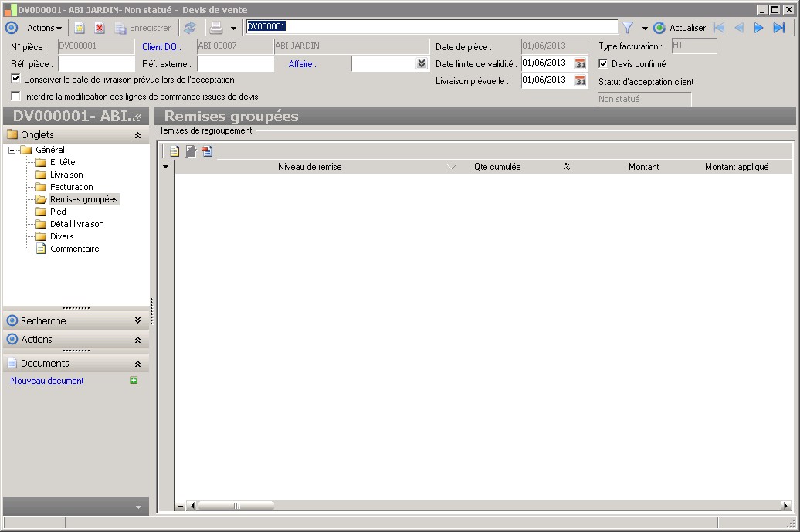The width and height of the screenshot is (800, 532).
Task: Click the Nouveau document link
Action: click(47, 381)
